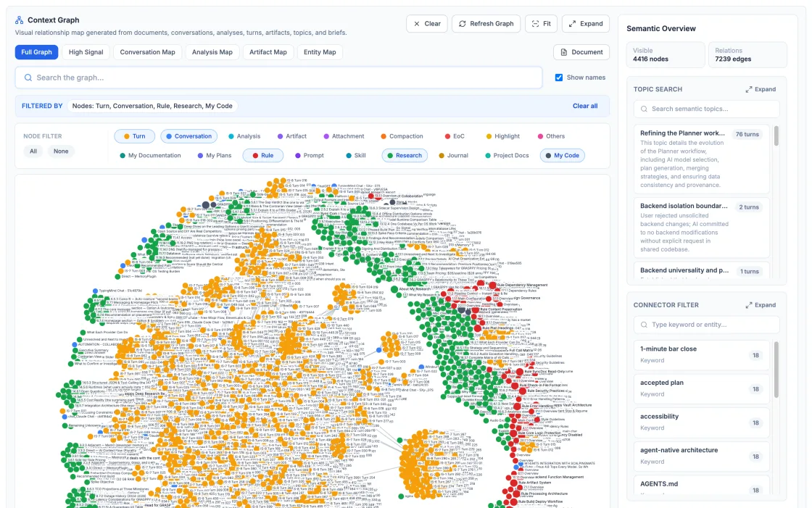Open the Backend universality topic
812x508 pixels.
pos(702,271)
